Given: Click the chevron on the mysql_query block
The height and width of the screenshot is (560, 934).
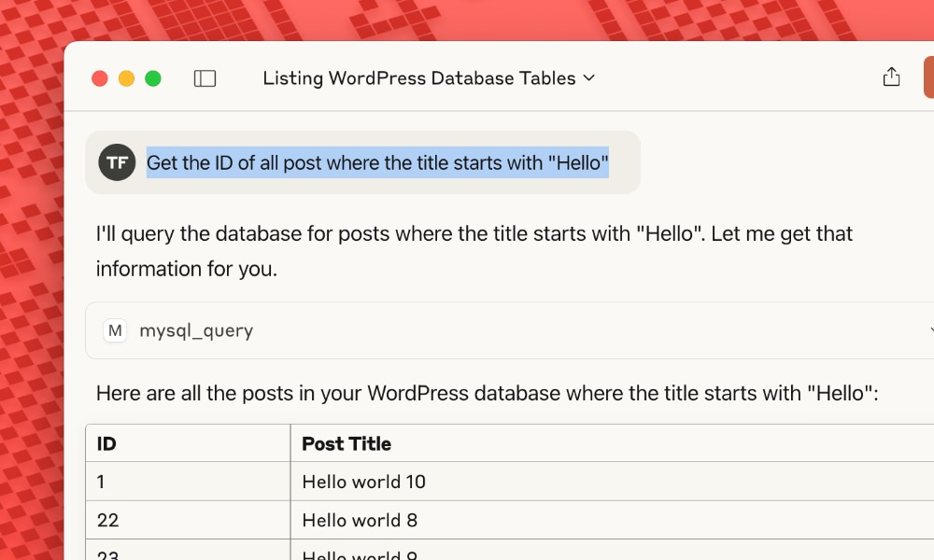Looking at the screenshot, I should 930,329.
